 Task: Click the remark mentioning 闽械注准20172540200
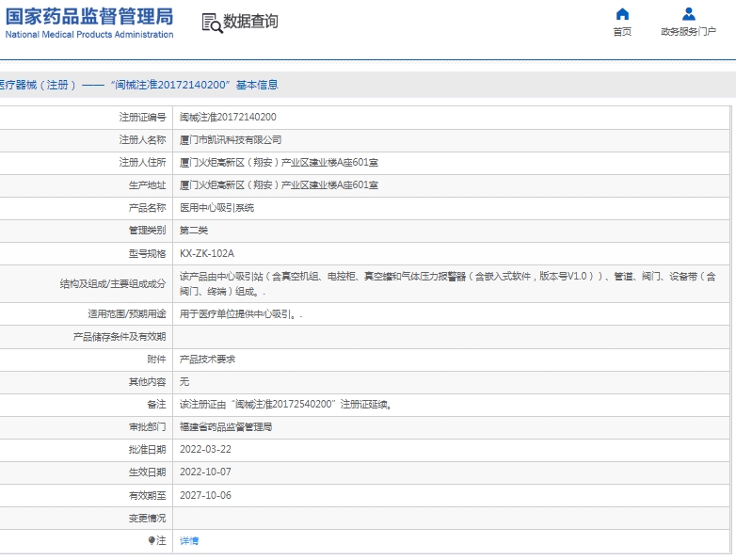pyautogui.click(x=286, y=404)
